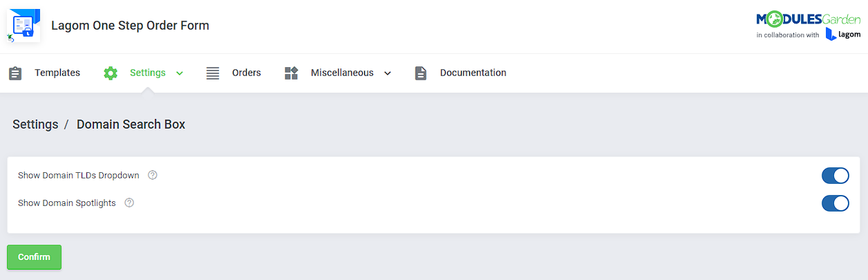The image size is (868, 280).
Task: Click the ModulesGarden logo
Action: pyautogui.click(x=809, y=19)
